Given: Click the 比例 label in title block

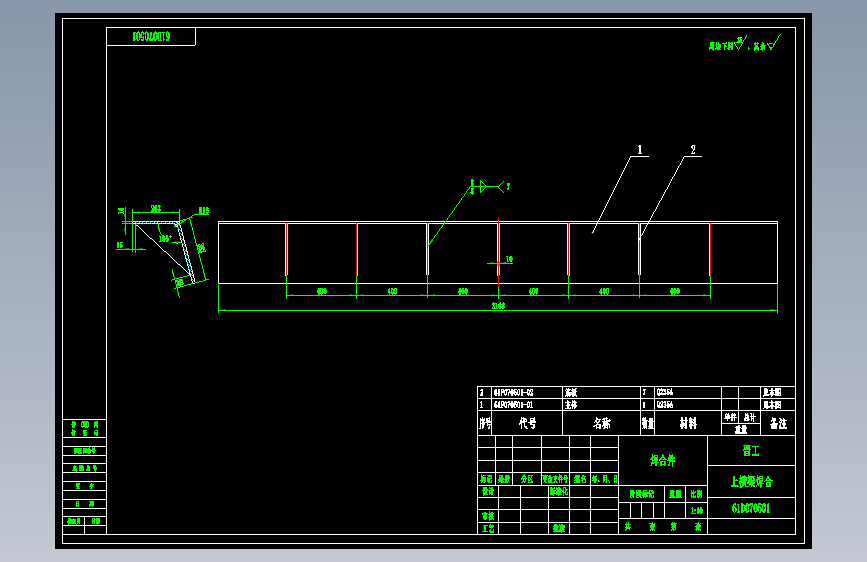Looking at the screenshot, I should tap(696, 494).
